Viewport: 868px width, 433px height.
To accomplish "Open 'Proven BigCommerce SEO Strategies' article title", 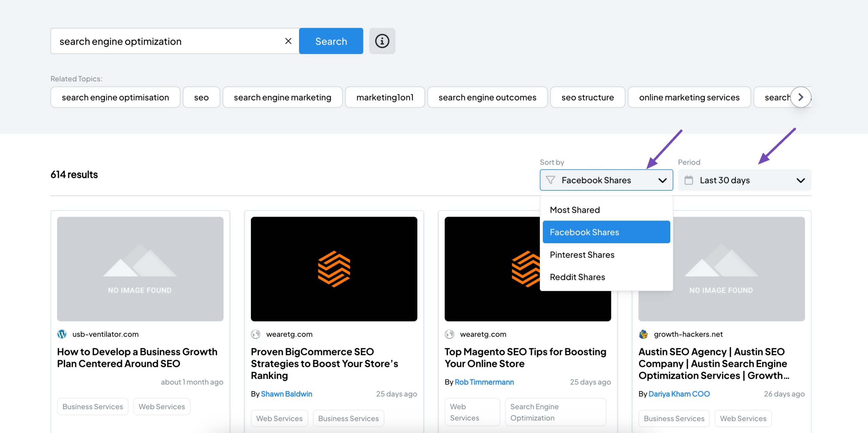I will pos(324,364).
